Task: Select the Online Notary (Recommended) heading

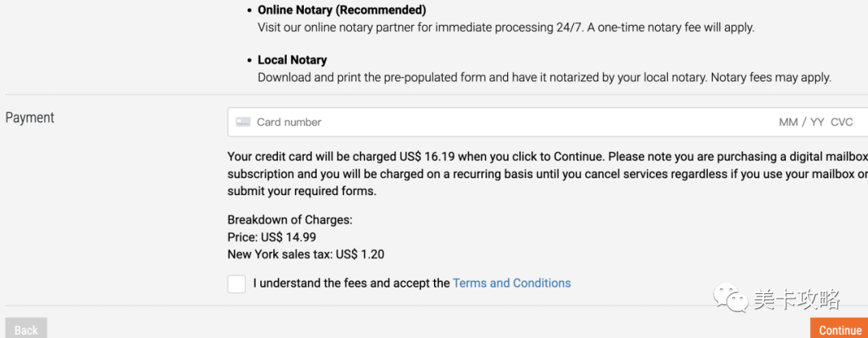Action: tap(342, 10)
